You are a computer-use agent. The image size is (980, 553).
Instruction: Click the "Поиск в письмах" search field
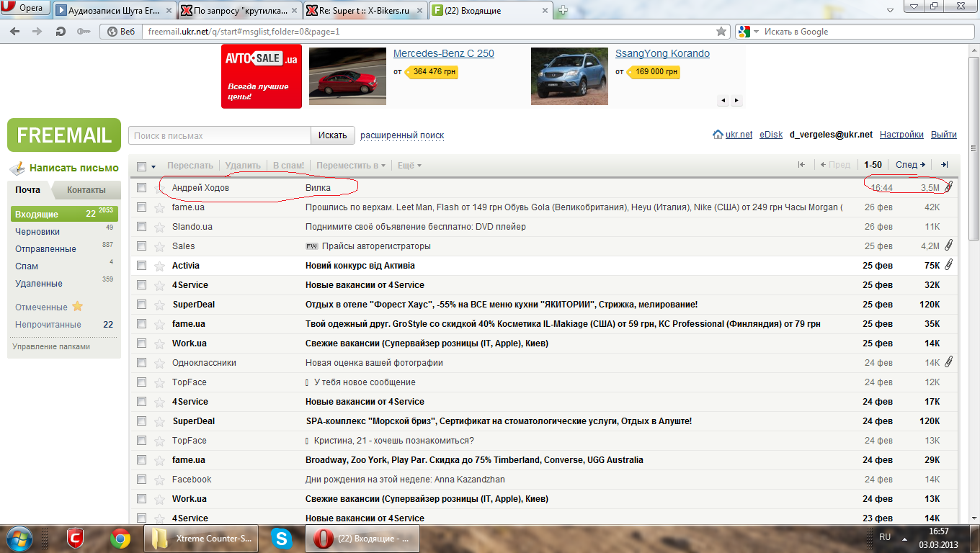(220, 135)
